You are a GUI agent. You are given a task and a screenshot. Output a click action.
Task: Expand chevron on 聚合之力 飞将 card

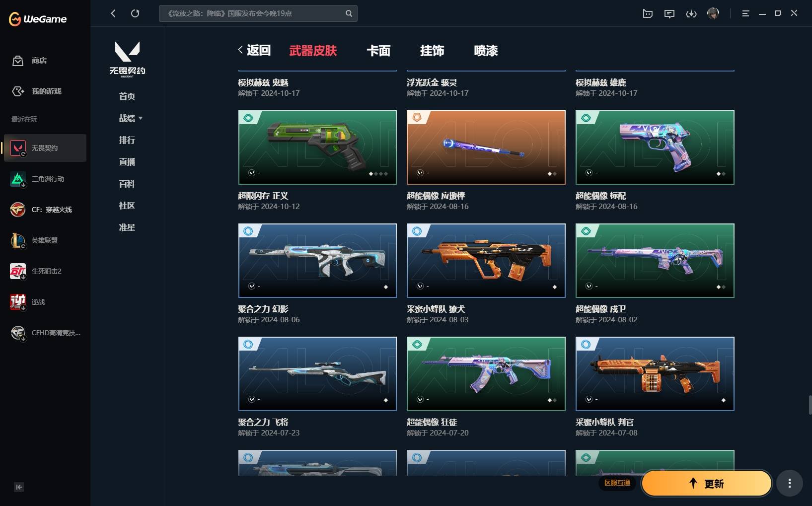point(252,399)
